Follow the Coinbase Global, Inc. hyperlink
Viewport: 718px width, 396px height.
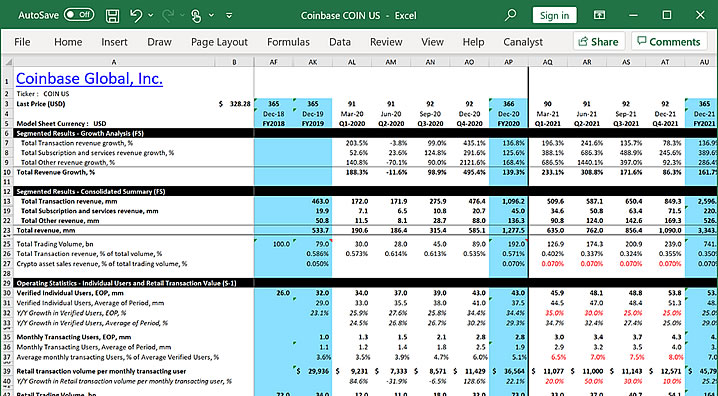[x=89, y=79]
